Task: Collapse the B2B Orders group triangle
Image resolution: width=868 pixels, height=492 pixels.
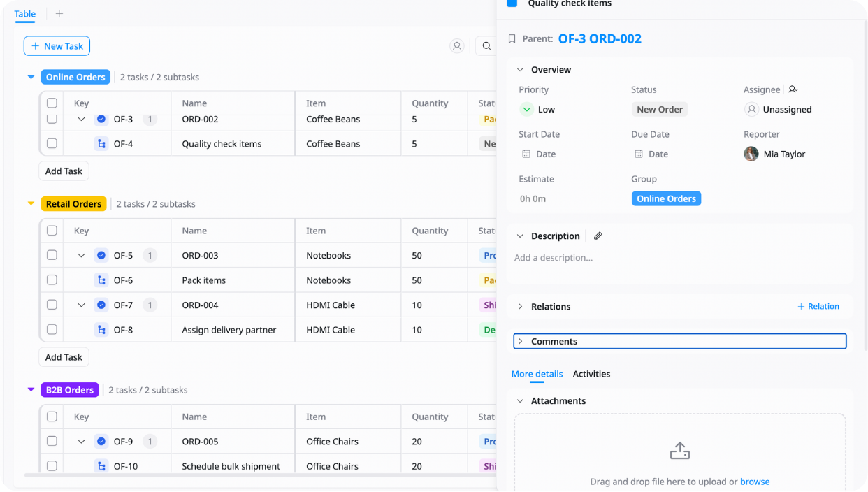Action: tap(31, 390)
